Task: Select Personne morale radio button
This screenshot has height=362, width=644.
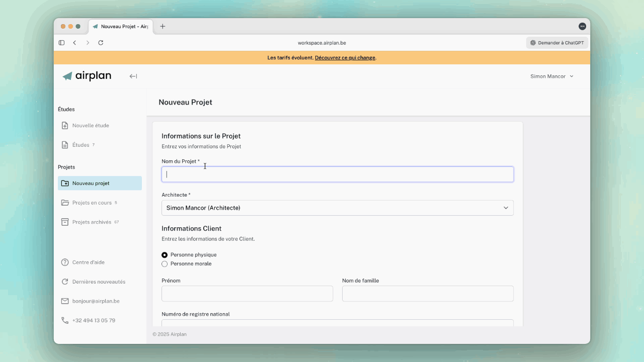Action: (x=165, y=264)
